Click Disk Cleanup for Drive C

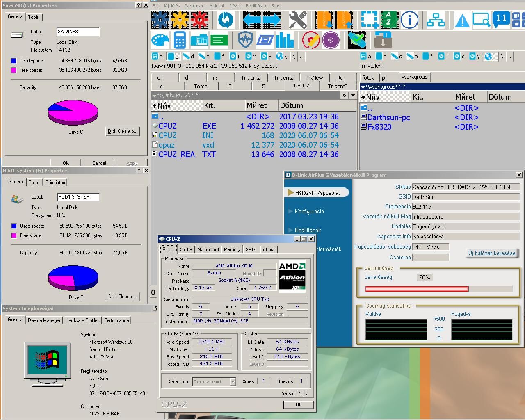(122, 131)
